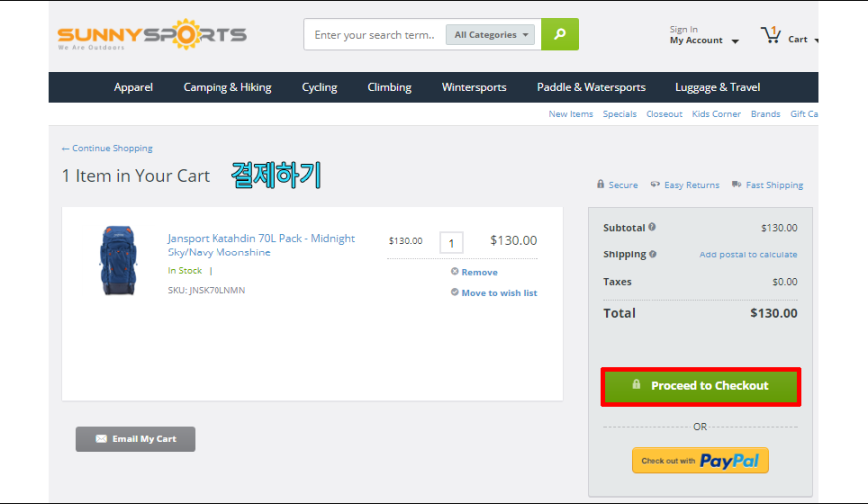This screenshot has width=868, height=504.
Task: Click the Taxes $0.00 value
Action: 785,282
